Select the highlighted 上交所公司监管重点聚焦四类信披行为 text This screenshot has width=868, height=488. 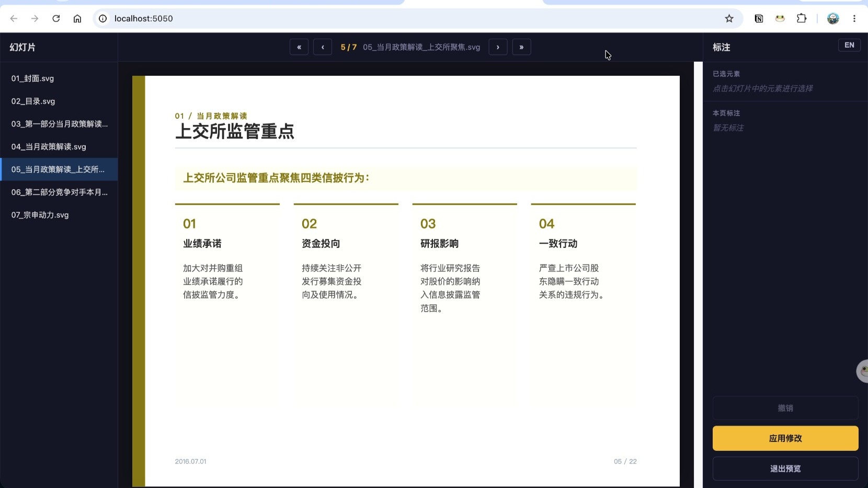(276, 178)
